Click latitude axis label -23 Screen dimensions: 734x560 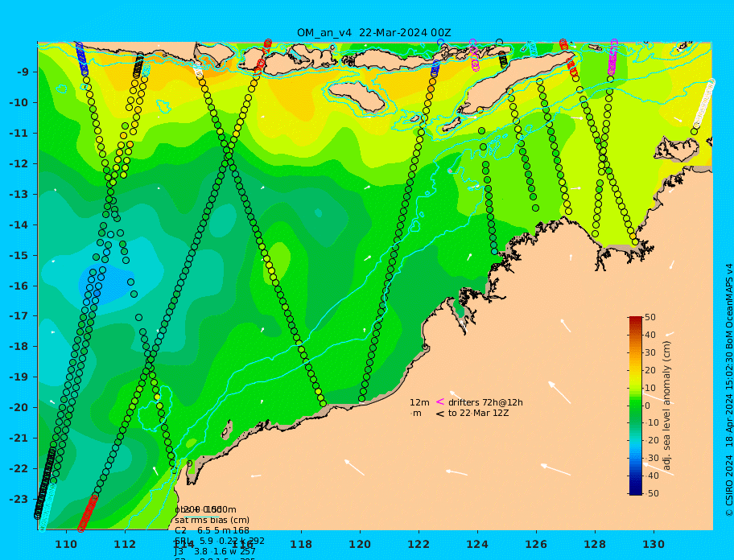[19, 499]
